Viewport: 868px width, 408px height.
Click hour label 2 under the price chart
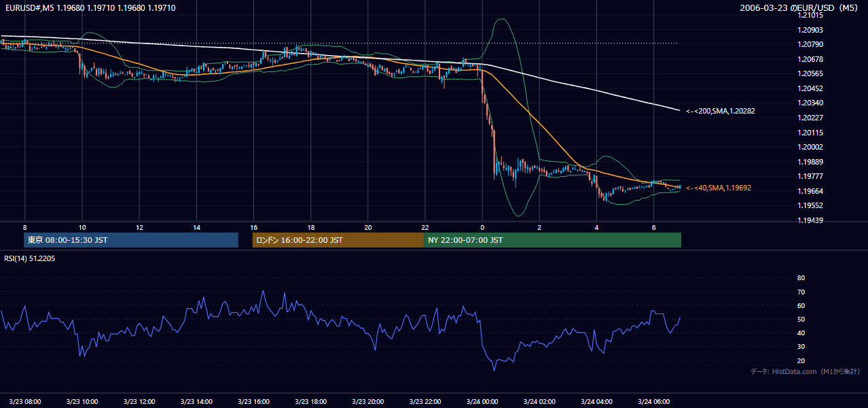coord(539,227)
